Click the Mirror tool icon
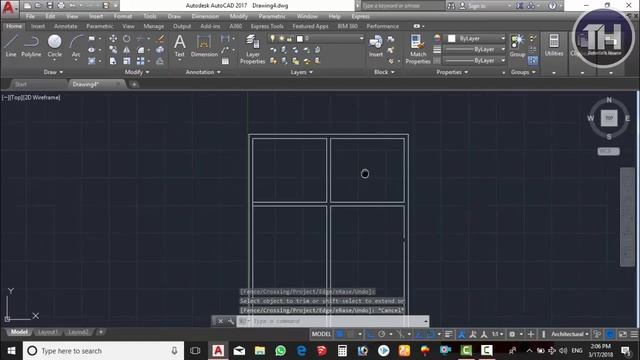The height and width of the screenshot is (360, 640). point(127,50)
